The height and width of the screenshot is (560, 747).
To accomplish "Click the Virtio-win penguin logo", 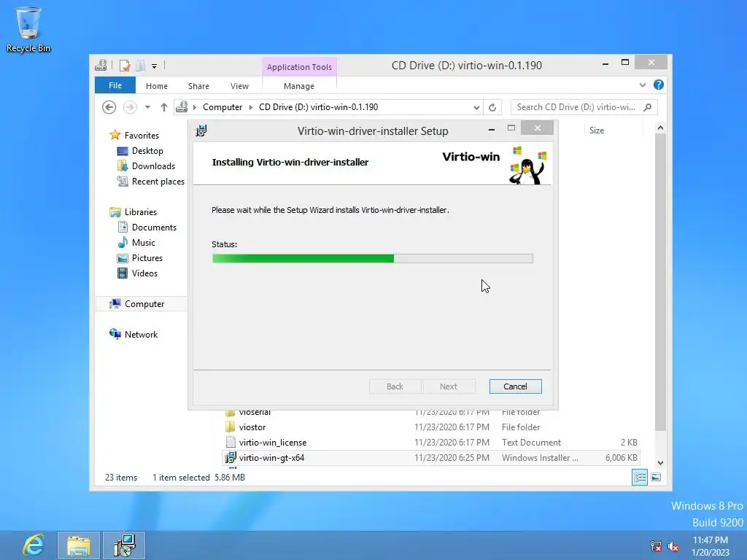I will tap(528, 166).
